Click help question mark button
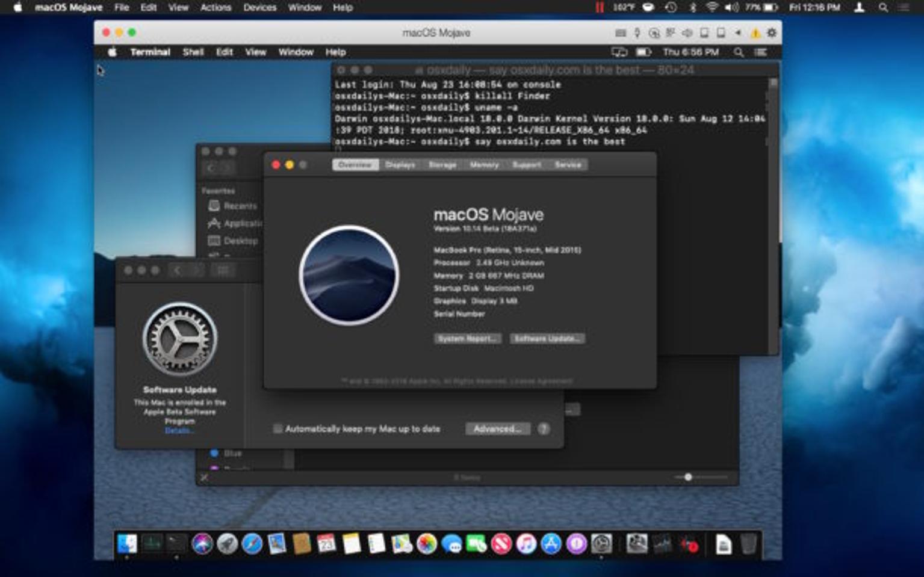Image resolution: width=924 pixels, height=577 pixels. pyautogui.click(x=544, y=428)
